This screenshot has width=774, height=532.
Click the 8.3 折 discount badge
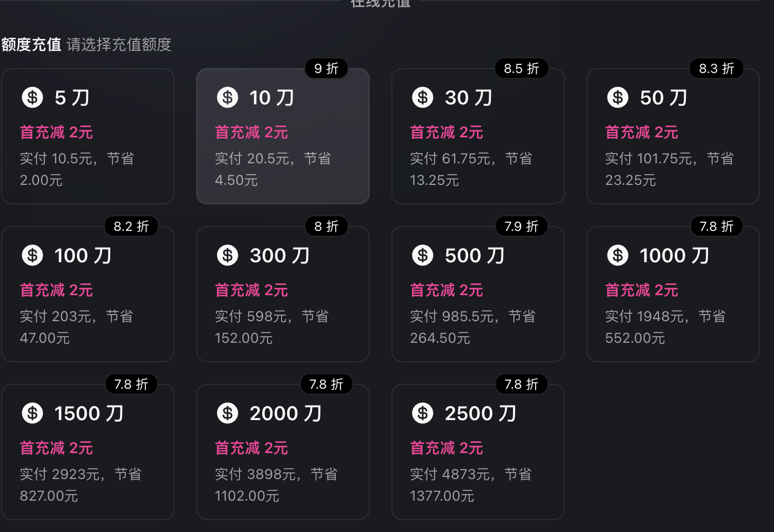pos(716,69)
